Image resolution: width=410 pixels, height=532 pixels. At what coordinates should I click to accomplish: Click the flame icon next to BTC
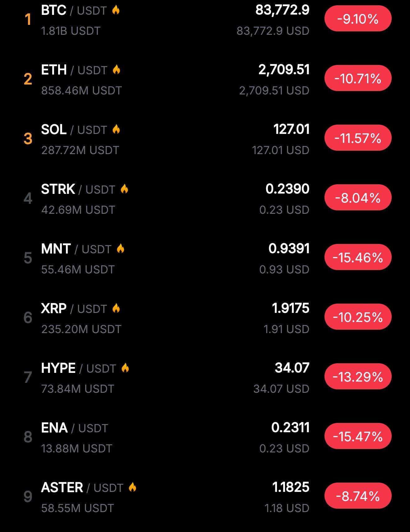click(116, 10)
